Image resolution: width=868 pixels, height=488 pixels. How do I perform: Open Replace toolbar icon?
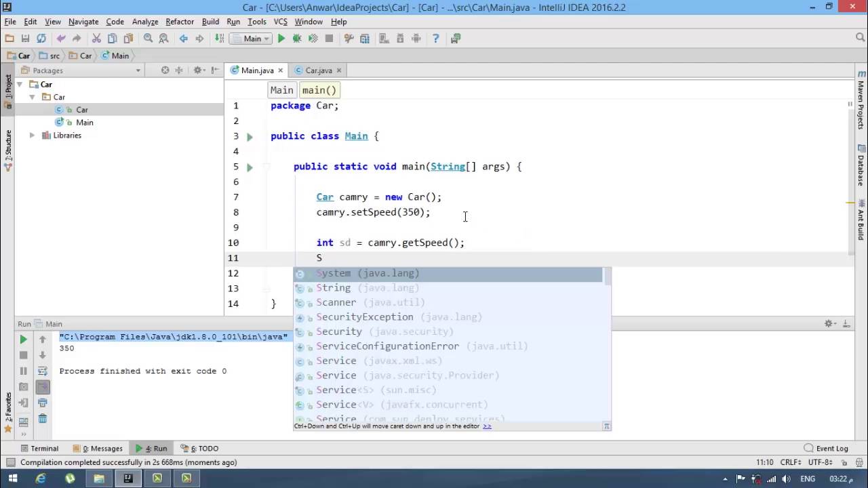(163, 39)
